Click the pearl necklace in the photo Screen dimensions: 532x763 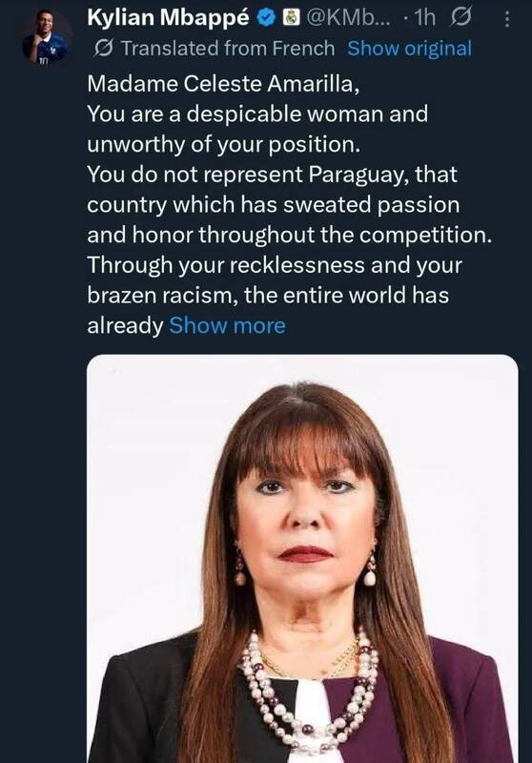click(x=309, y=689)
